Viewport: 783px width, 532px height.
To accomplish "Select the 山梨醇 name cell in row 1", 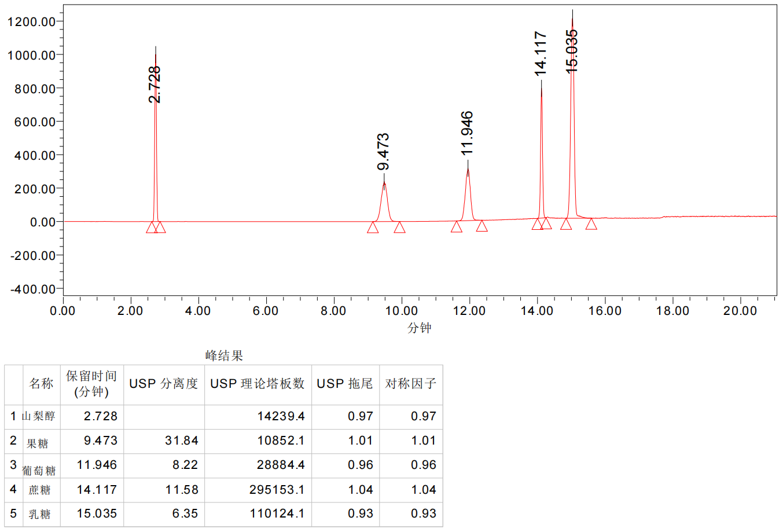I will pos(39,416).
